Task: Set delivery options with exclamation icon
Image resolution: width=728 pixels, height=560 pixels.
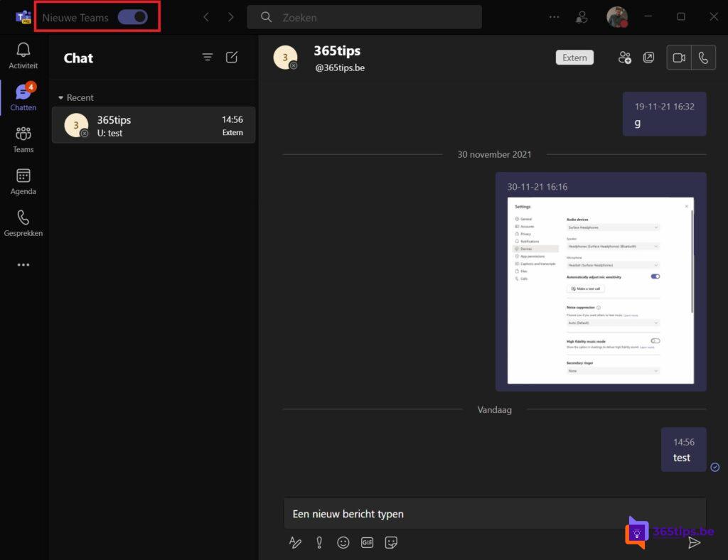Action: point(319,542)
